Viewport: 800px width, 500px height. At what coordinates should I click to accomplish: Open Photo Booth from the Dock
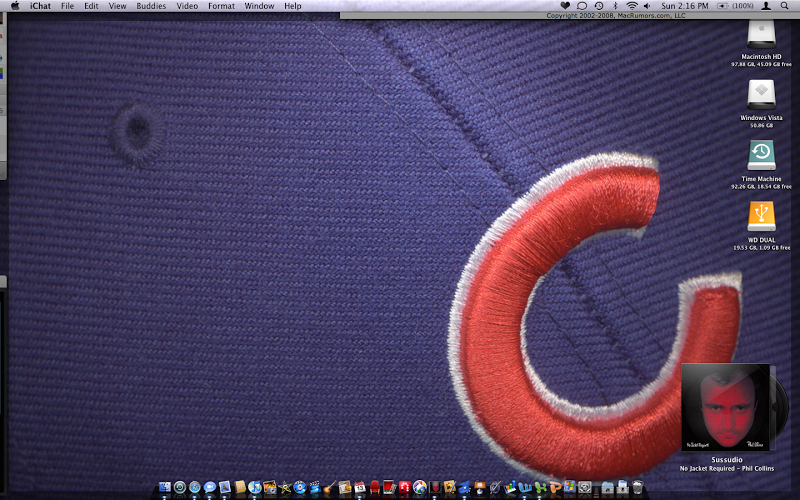pyautogui.click(x=390, y=487)
